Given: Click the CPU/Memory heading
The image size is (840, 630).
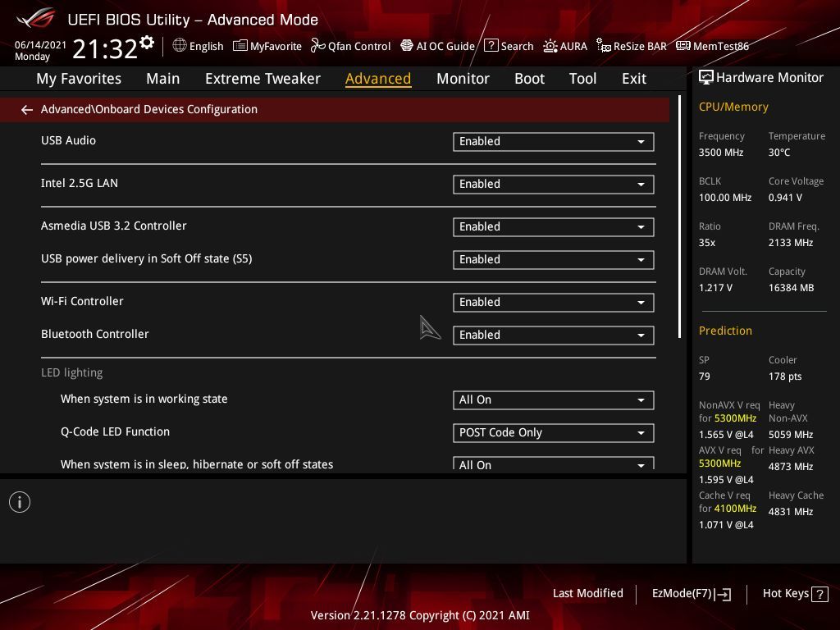Looking at the screenshot, I should (733, 107).
